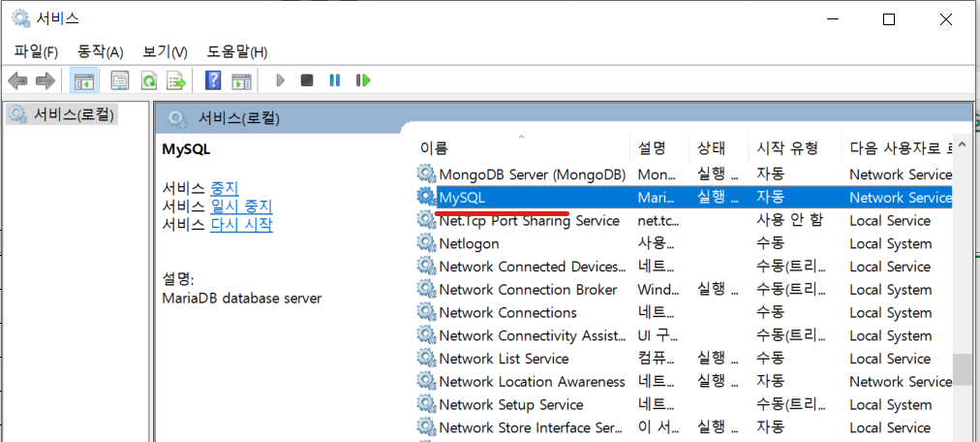Screen dimensions: 980x442
Task: Select 서비스(로컬) in the left tree
Action: (x=61, y=114)
